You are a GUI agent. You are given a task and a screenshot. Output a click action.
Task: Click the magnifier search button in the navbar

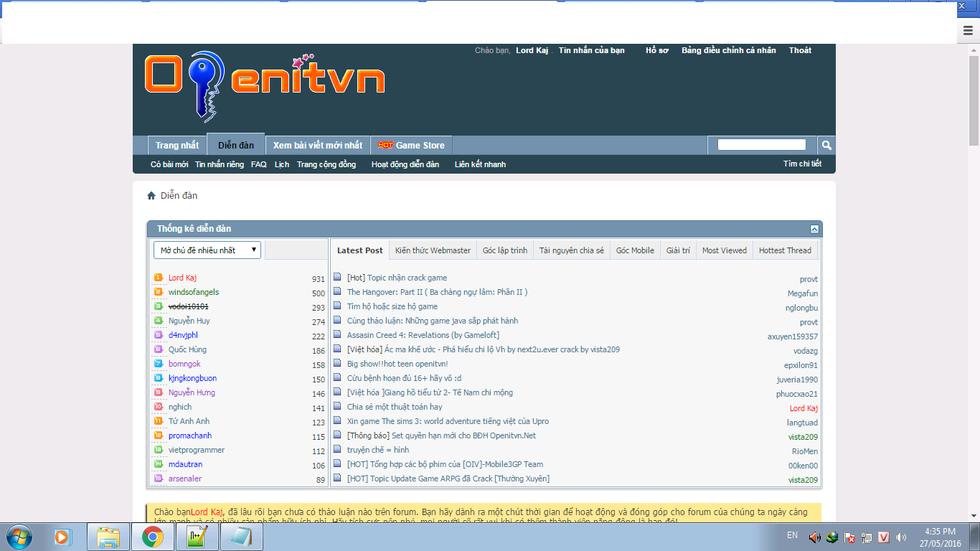click(x=826, y=145)
